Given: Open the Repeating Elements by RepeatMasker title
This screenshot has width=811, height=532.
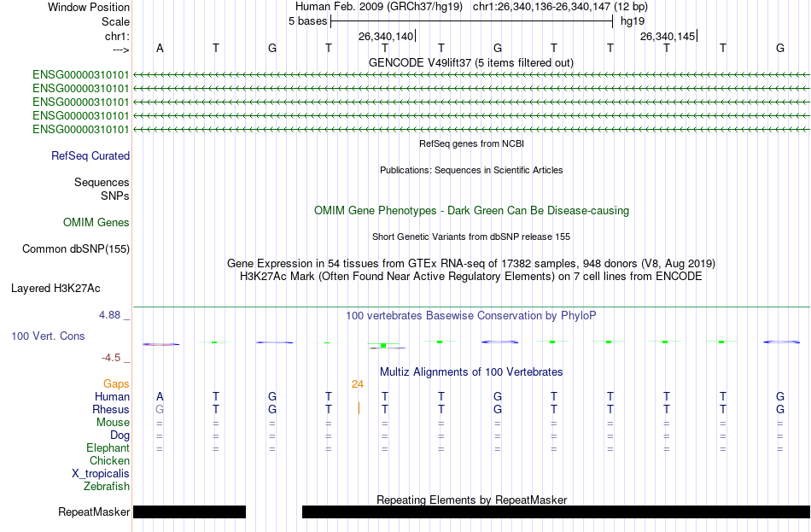Looking at the screenshot, I should click(472, 500).
